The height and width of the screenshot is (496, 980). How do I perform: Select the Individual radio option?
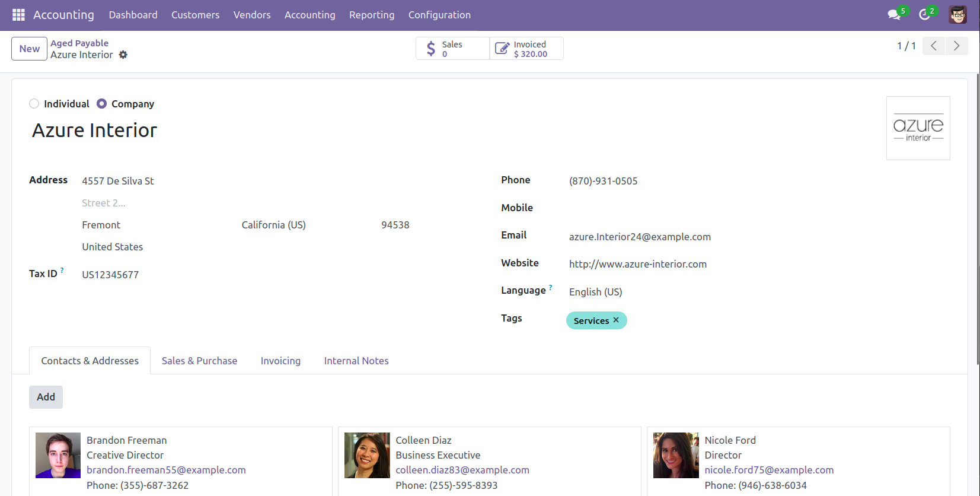pyautogui.click(x=34, y=104)
